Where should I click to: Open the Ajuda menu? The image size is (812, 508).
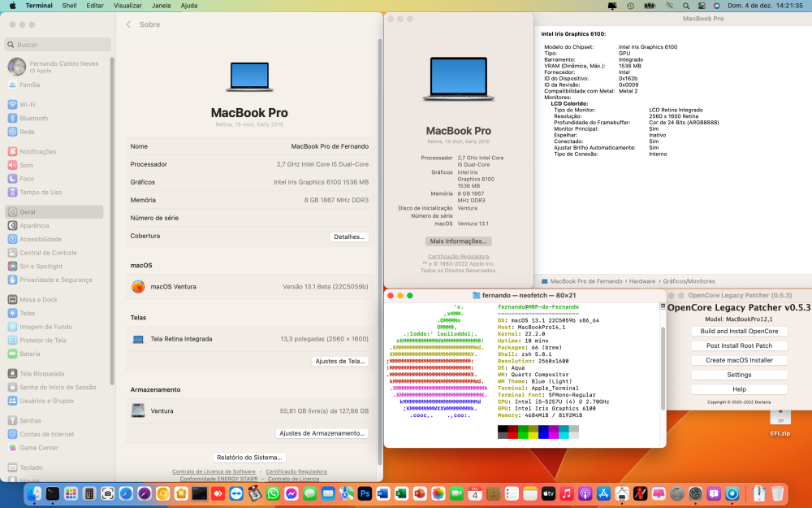tap(189, 6)
